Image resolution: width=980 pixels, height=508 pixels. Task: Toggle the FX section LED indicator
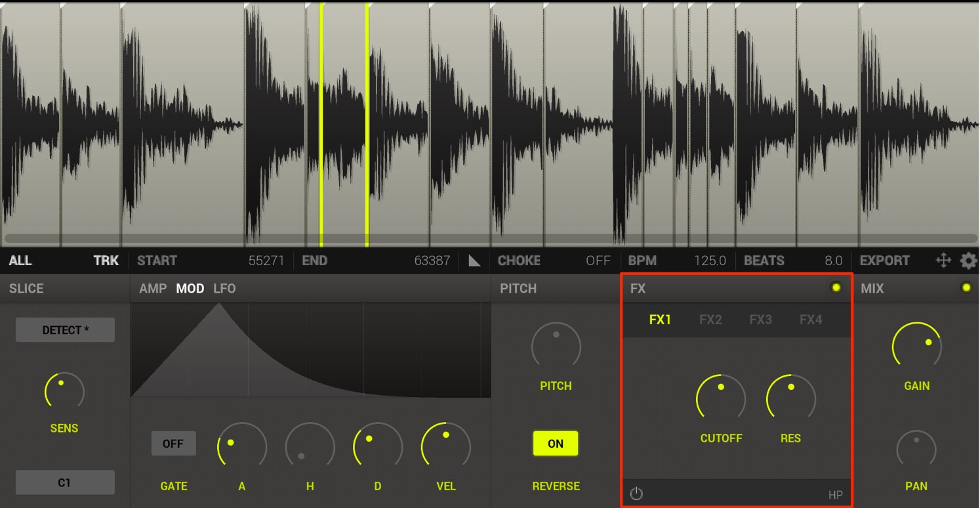click(836, 287)
